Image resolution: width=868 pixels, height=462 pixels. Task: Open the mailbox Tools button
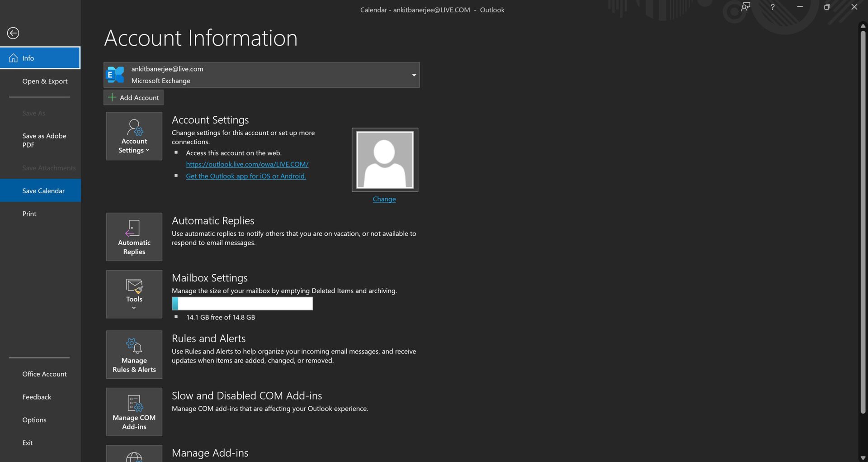click(x=134, y=294)
